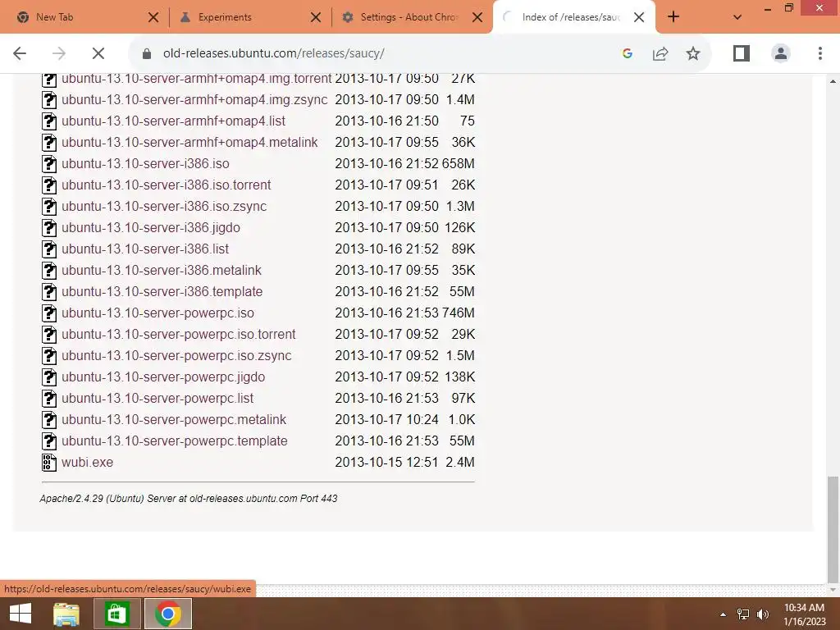Screen dimensions: 840x630
Task: Open ubuntu-13.10-server-powerpc.metalink link
Action: (174, 419)
